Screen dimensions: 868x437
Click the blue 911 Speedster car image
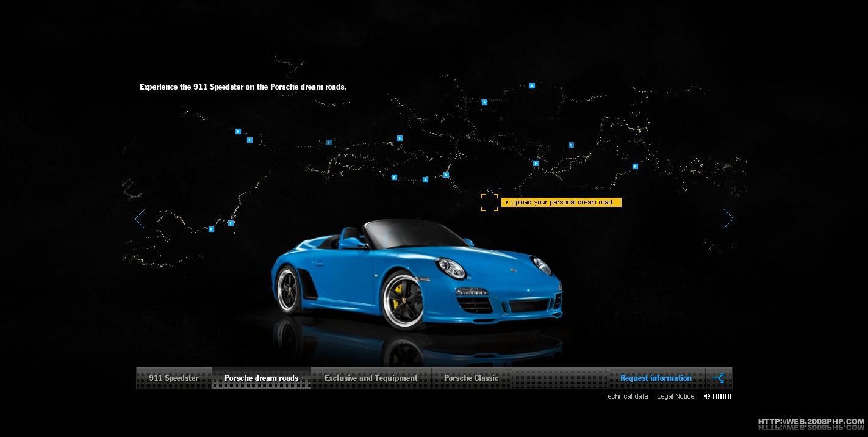(415, 275)
